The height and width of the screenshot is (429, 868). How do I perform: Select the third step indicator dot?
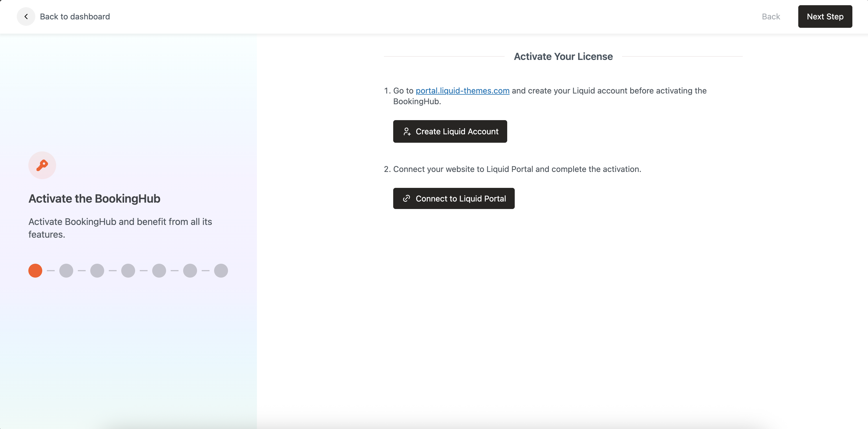tap(98, 271)
